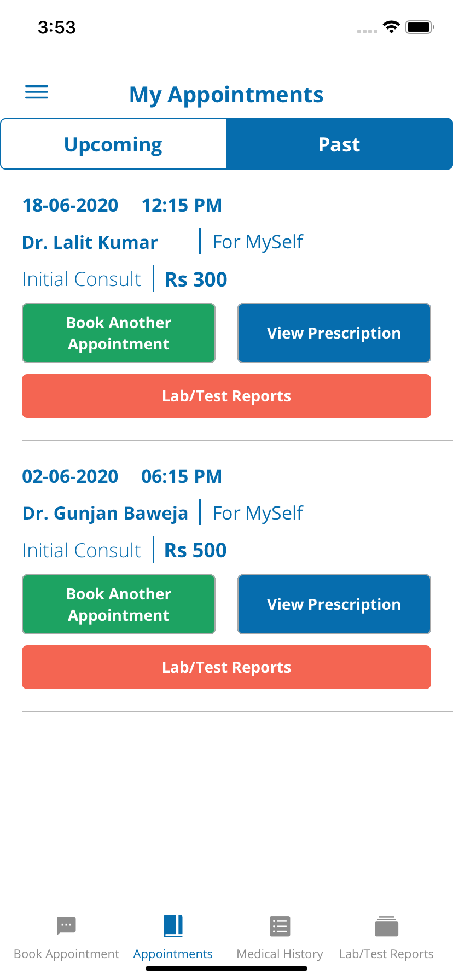This screenshot has height=980, width=453.
Task: Tap the 18-06-2020 appointment date
Action: 70,206
